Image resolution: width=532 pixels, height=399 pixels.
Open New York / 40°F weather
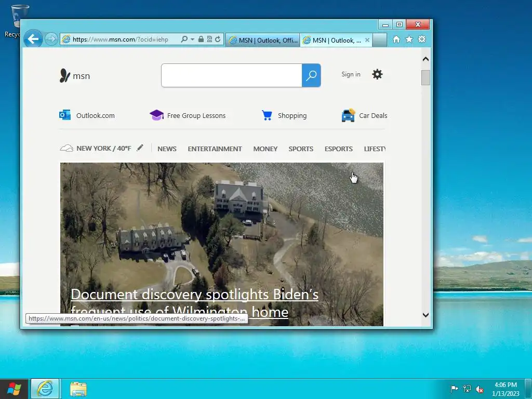pos(104,148)
